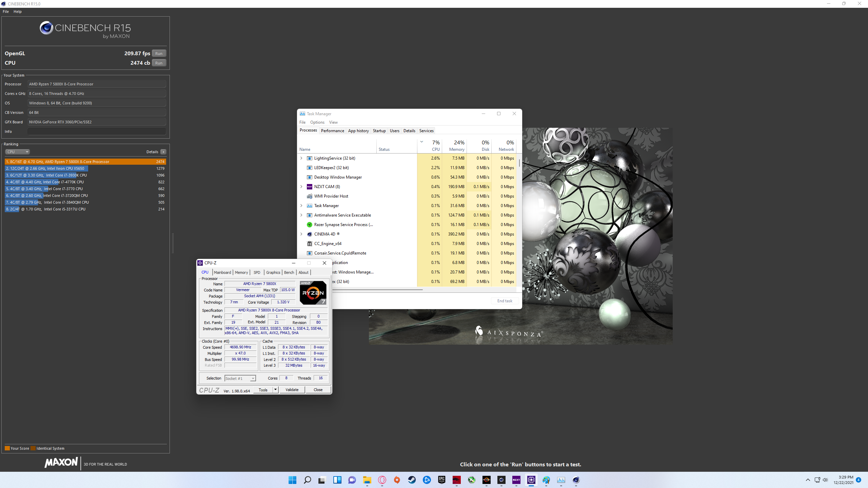Open Task View from taskbar

tap(322, 480)
